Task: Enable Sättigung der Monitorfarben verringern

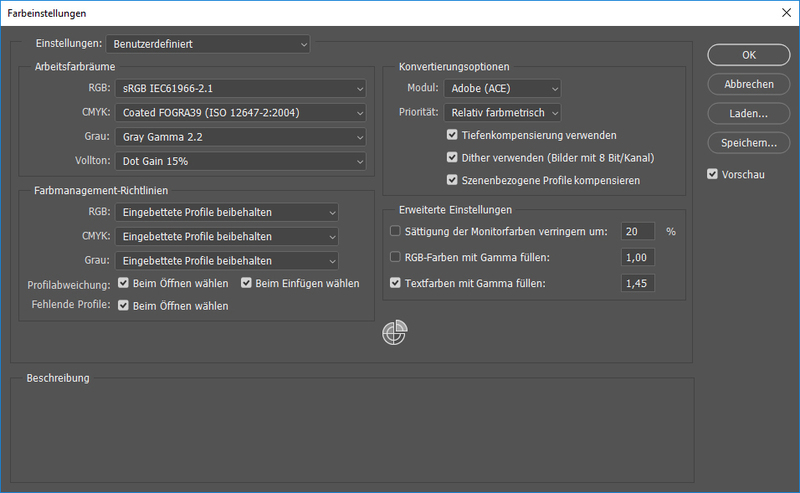Action: 394,231
